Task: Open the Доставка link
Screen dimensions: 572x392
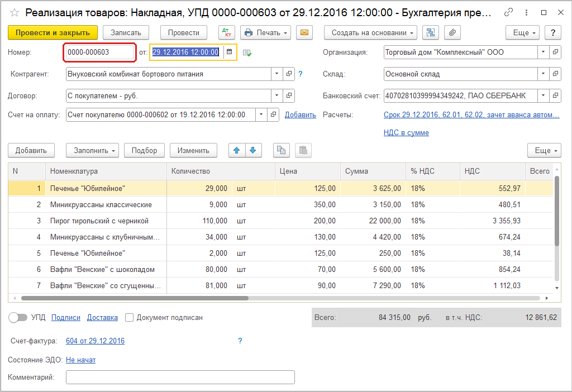Action: [x=103, y=318]
